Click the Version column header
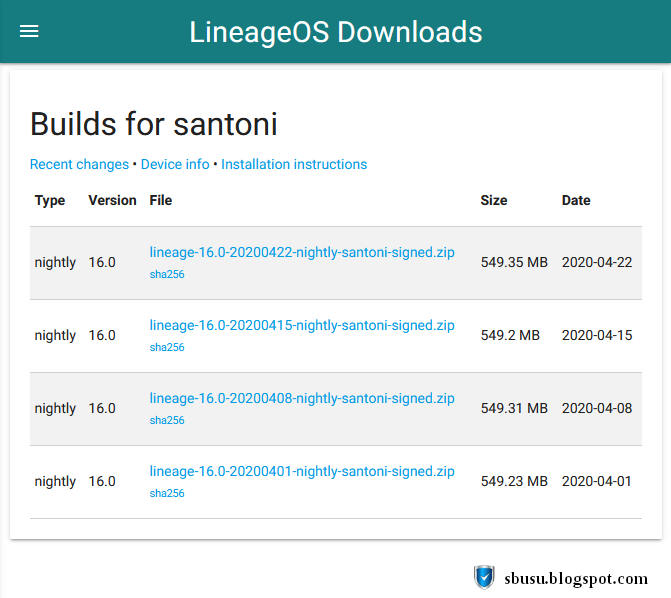Viewport: 671px width, 598px height. [112, 200]
